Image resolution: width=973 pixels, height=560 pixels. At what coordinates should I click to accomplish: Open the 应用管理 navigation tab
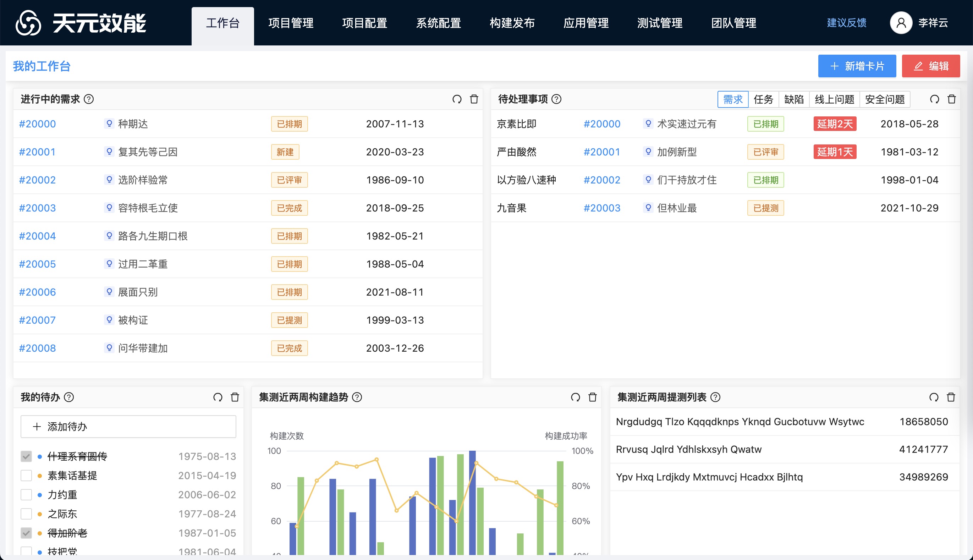(586, 23)
